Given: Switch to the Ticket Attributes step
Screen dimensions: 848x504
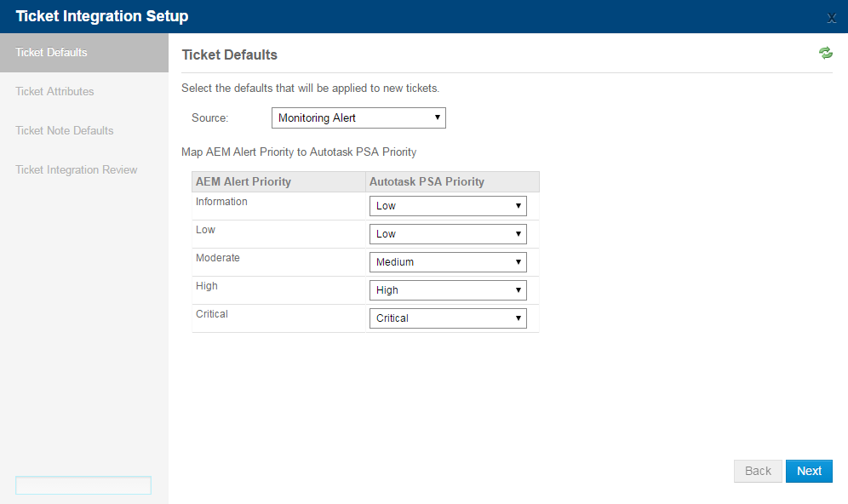Looking at the screenshot, I should click(x=54, y=91).
